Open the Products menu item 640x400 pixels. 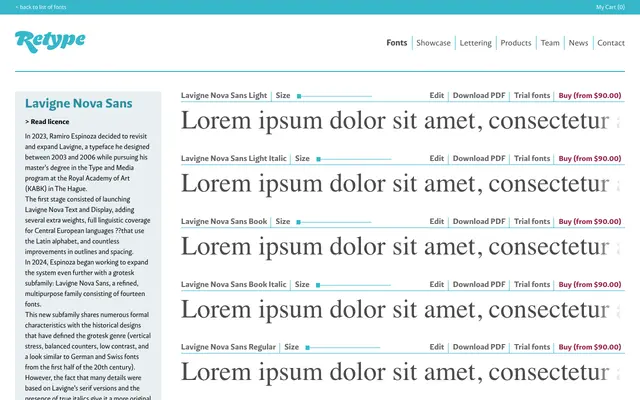pyautogui.click(x=516, y=43)
